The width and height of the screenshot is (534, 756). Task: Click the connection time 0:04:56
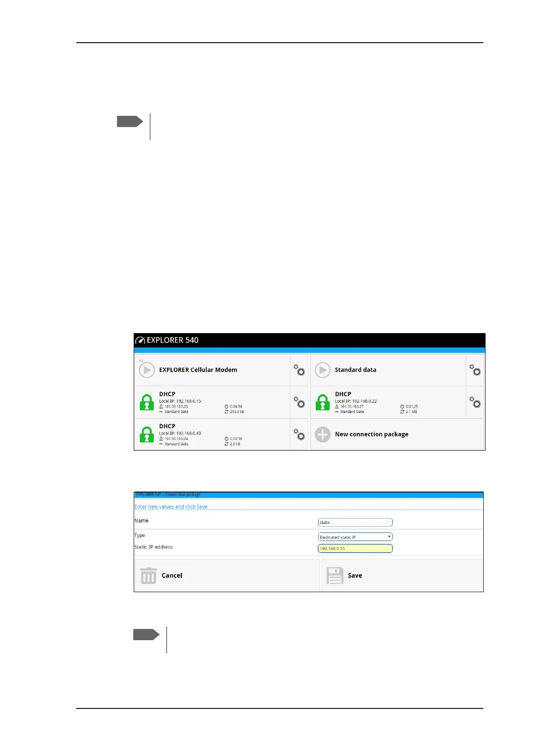(236, 407)
